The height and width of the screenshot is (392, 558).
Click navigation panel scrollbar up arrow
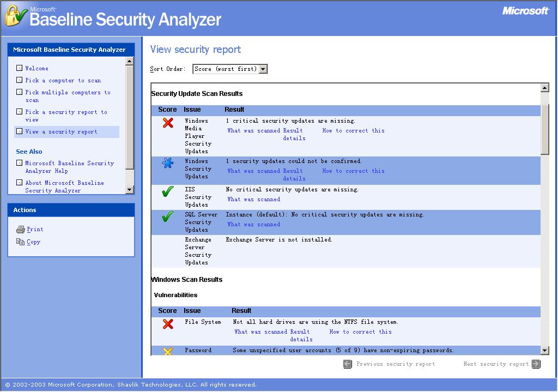[x=130, y=61]
